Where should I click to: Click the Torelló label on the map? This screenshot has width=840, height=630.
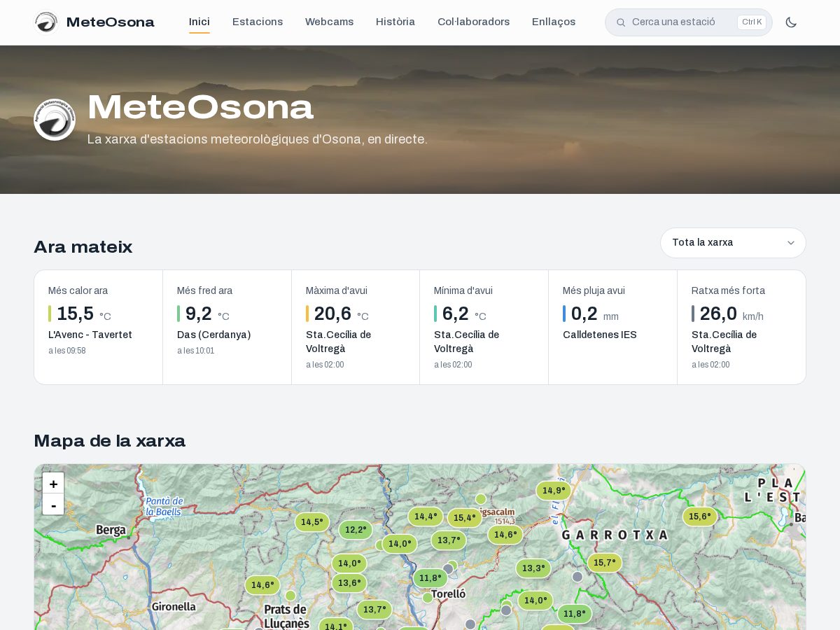click(x=449, y=594)
